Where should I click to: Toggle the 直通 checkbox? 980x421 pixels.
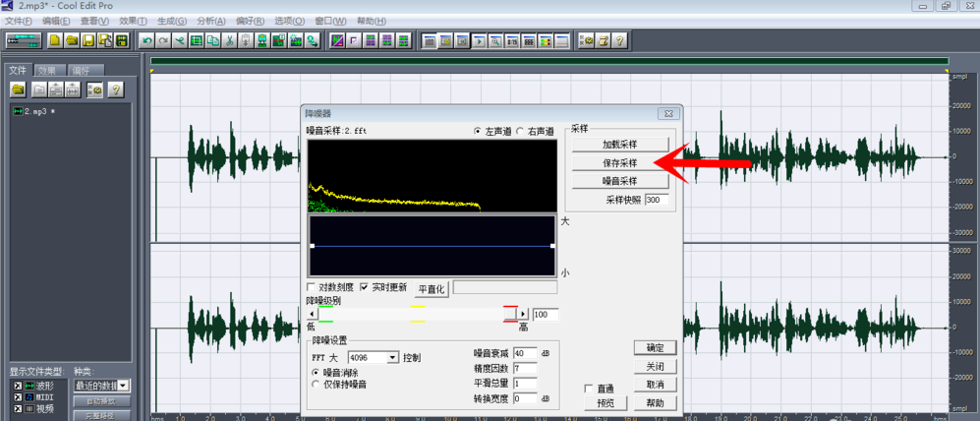588,388
